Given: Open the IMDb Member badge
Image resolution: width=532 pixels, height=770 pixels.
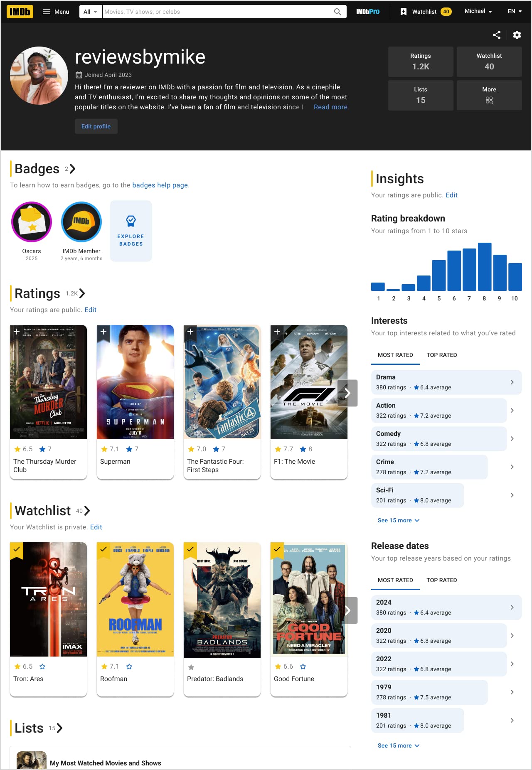Looking at the screenshot, I should (81, 222).
